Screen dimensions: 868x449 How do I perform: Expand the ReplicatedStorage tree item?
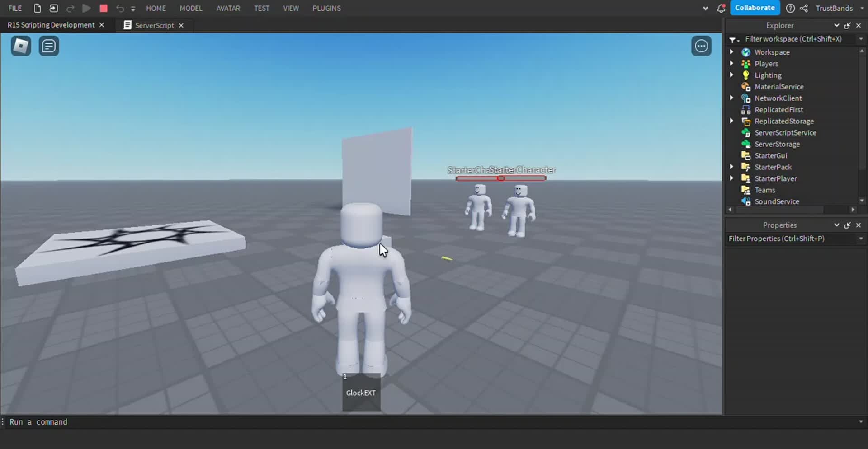[732, 121]
